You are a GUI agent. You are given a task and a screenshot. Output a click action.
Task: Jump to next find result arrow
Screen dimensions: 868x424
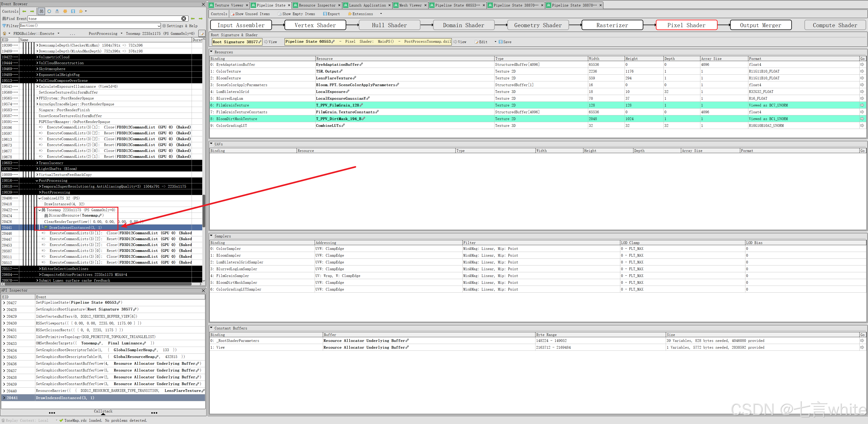[x=200, y=19]
